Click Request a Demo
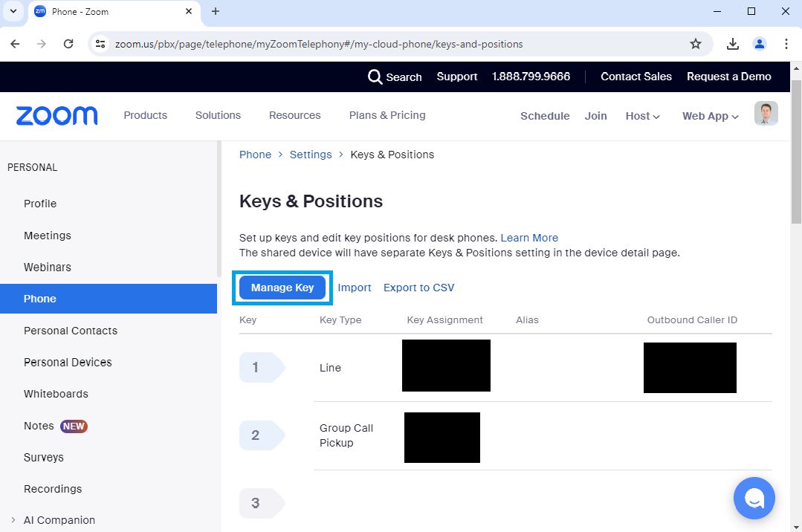Viewport: 802px width, 532px height. pos(729,77)
